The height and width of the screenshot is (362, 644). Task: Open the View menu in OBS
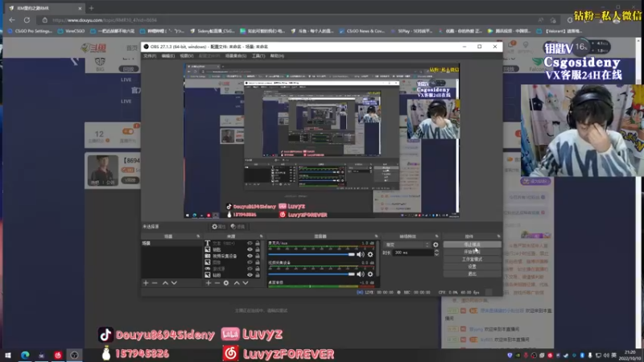[186, 56]
